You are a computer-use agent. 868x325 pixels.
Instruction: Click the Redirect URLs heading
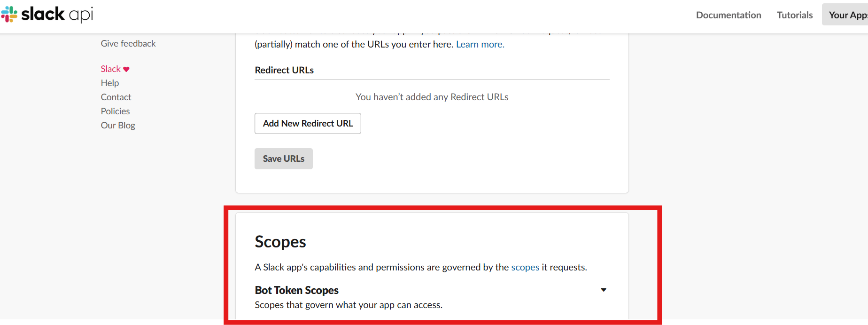pyautogui.click(x=284, y=70)
